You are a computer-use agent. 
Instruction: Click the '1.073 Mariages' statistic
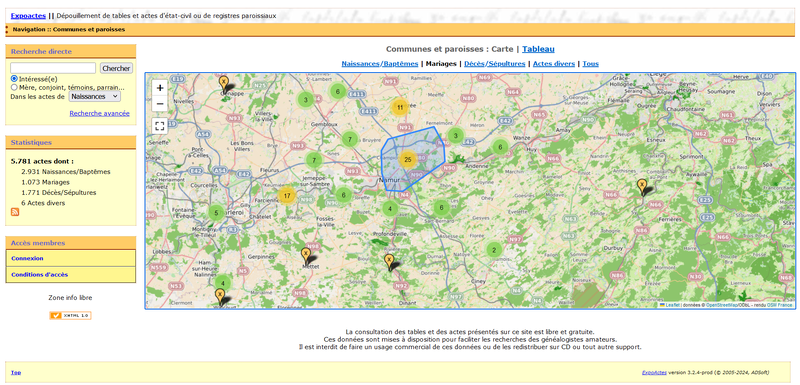45,182
